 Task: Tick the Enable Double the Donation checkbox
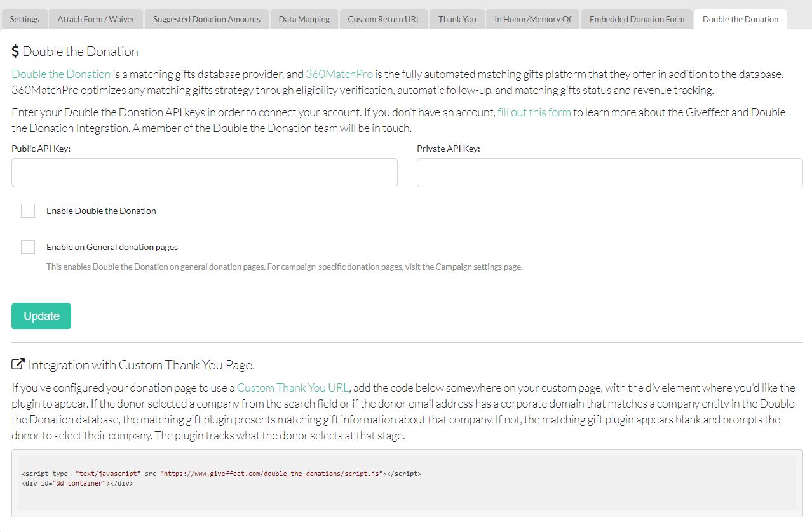(28, 211)
